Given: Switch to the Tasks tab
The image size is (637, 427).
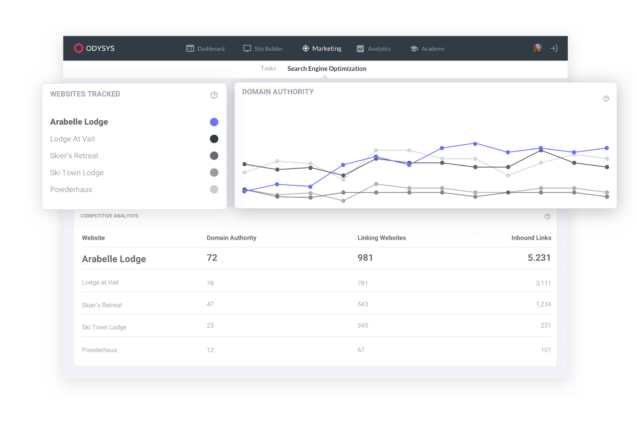Looking at the screenshot, I should pyautogui.click(x=268, y=68).
